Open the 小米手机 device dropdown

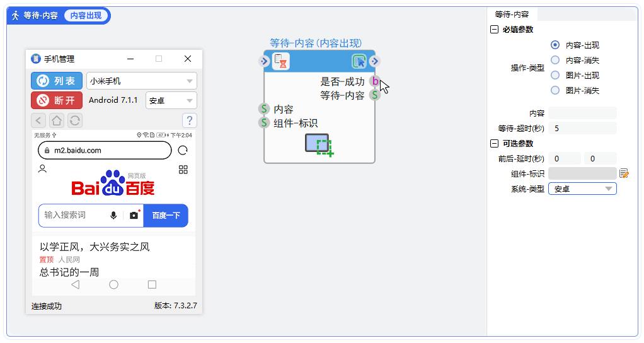coord(142,81)
